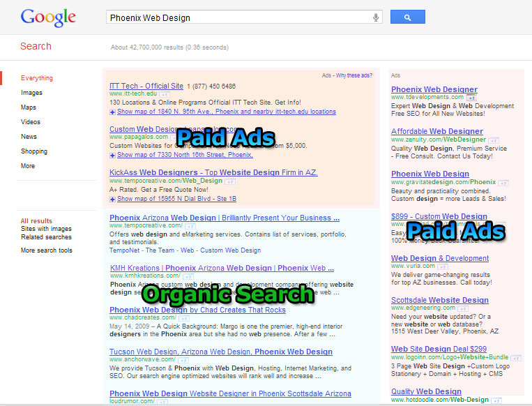Open Why these ads link
The height and width of the screenshot is (406, 532).
coord(354,75)
